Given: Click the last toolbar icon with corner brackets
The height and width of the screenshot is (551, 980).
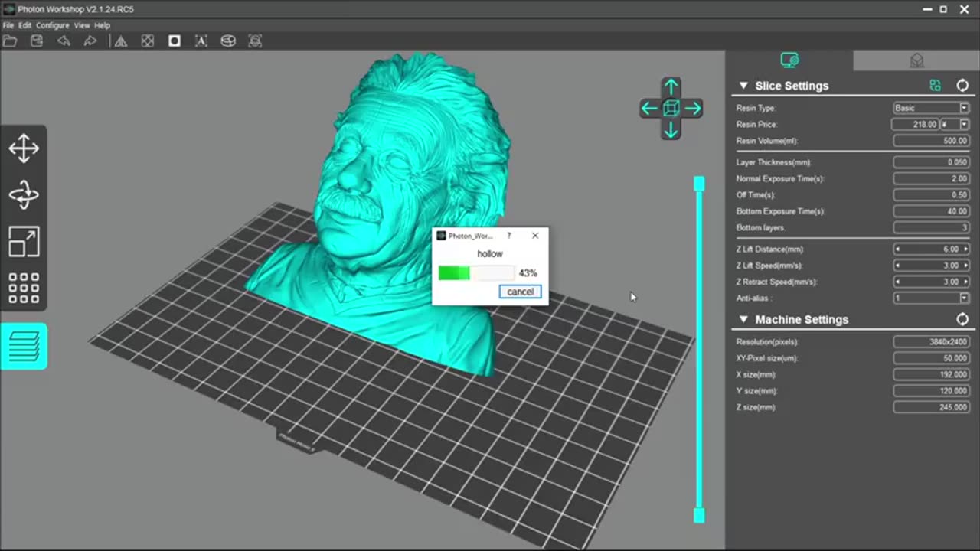Looking at the screenshot, I should click(x=255, y=41).
